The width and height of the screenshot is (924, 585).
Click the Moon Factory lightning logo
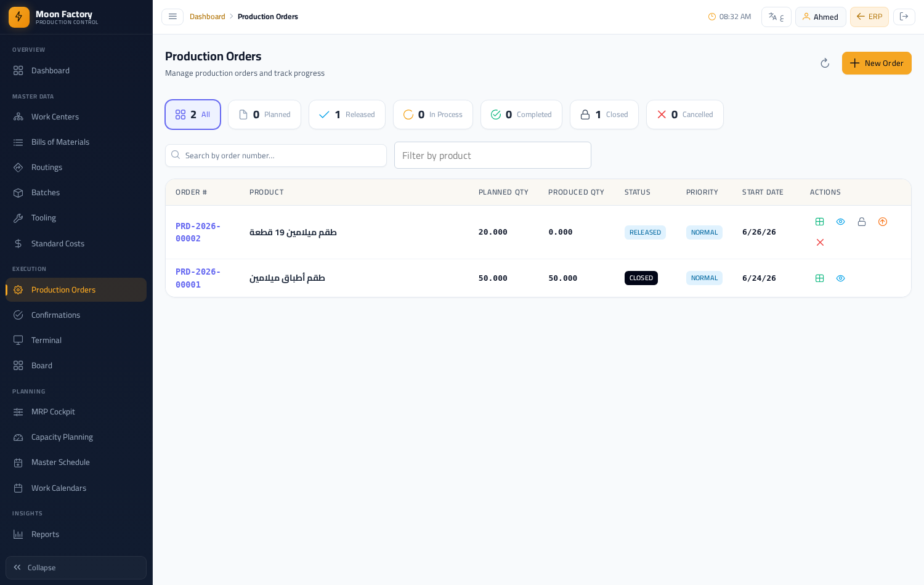click(x=19, y=17)
